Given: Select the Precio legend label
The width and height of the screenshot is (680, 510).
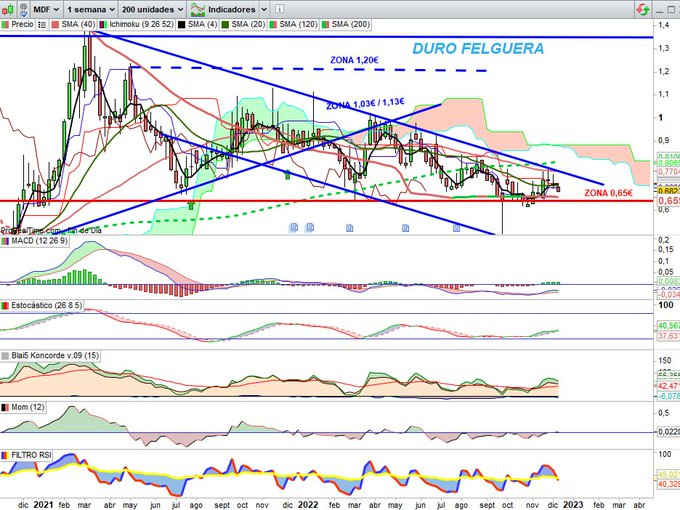Looking at the screenshot, I should 22,24.
